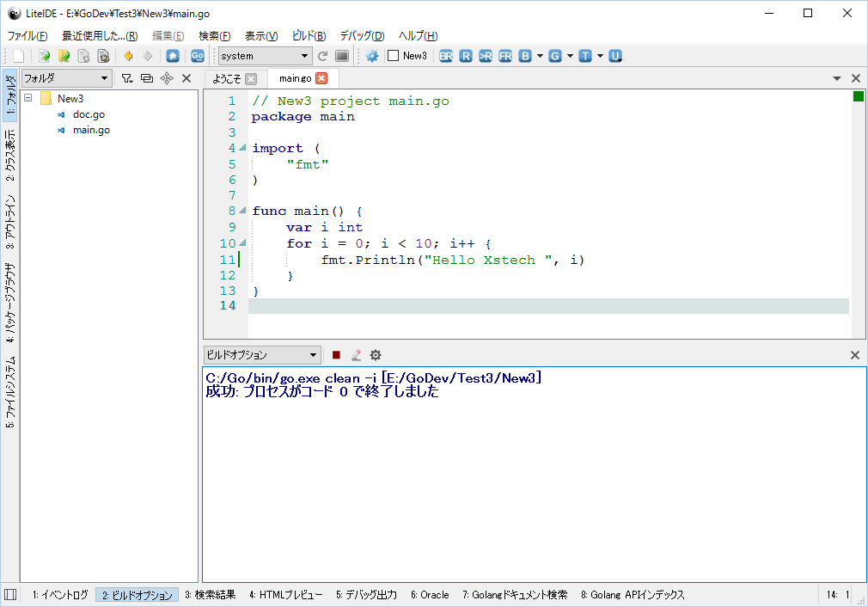Open the ビルドオプション dropdown in output panel

click(x=262, y=355)
